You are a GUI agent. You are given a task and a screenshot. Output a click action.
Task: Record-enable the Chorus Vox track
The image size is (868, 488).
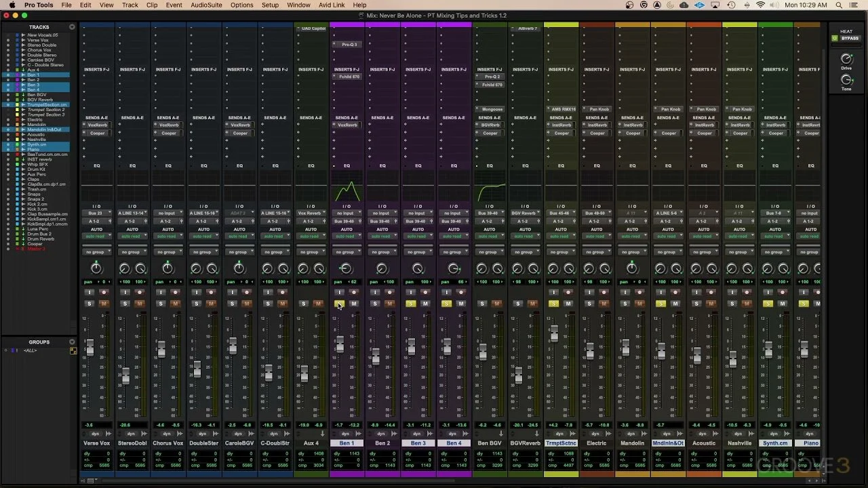[175, 292]
